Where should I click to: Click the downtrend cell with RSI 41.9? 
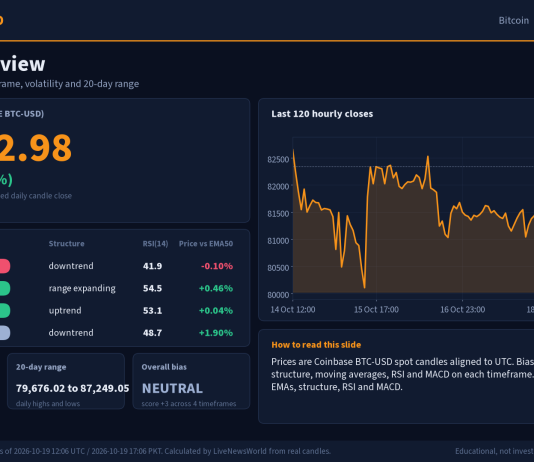pos(71,266)
